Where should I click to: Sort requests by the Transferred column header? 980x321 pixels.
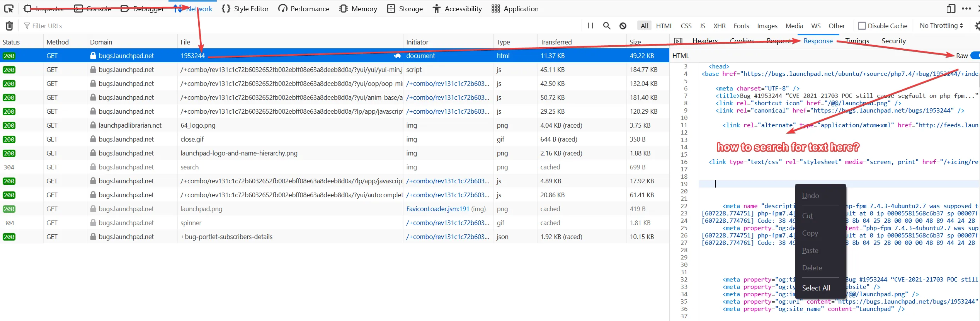(x=581, y=42)
